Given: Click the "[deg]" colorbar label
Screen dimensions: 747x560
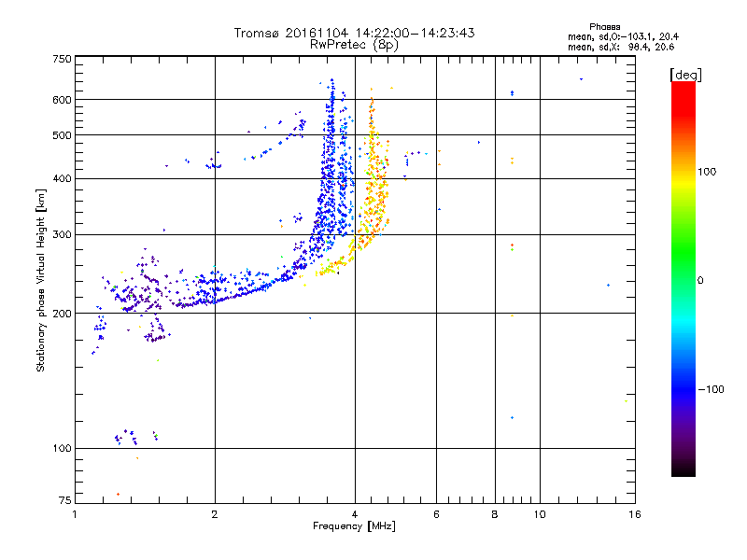Looking at the screenshot, I should tap(685, 75).
